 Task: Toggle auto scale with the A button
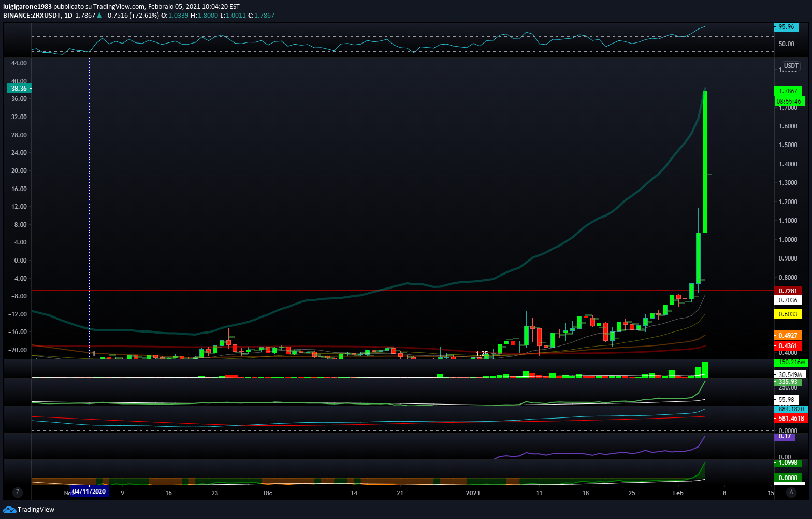click(791, 493)
